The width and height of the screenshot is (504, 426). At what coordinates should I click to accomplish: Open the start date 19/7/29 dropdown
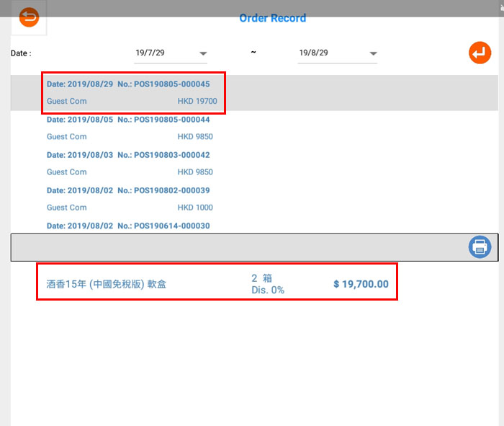tap(171, 53)
